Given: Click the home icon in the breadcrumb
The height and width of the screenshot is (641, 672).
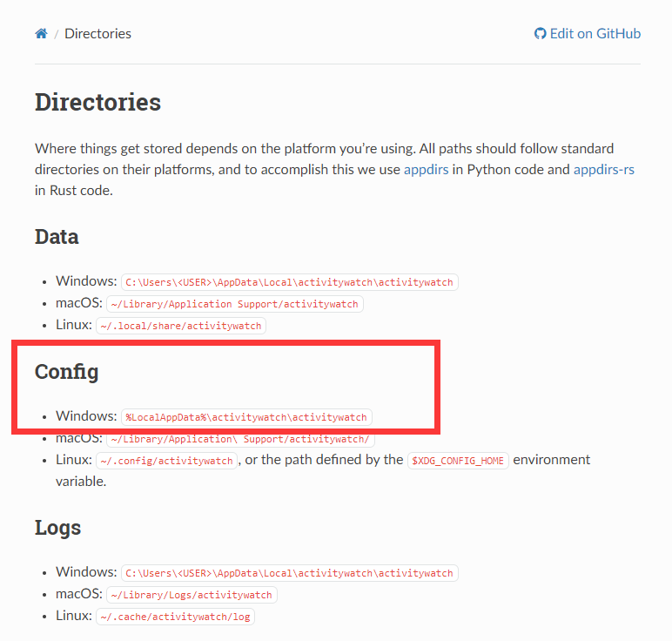Looking at the screenshot, I should (x=41, y=34).
